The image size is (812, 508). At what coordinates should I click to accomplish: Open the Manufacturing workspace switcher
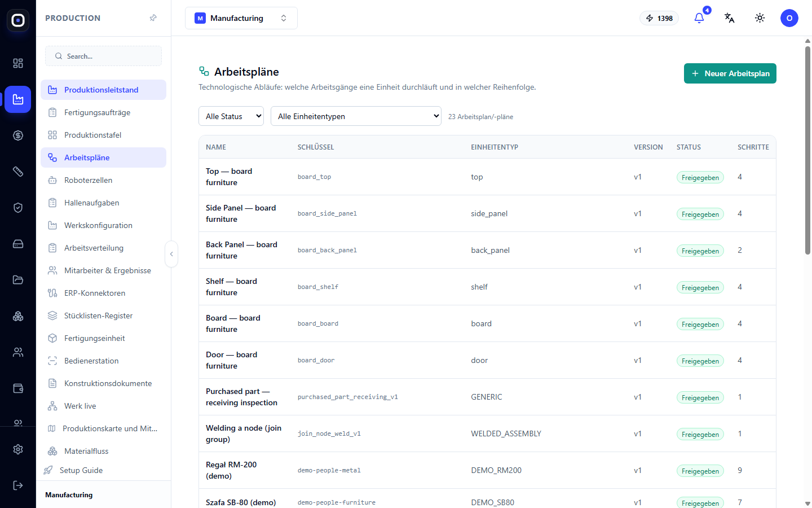tap(241, 18)
